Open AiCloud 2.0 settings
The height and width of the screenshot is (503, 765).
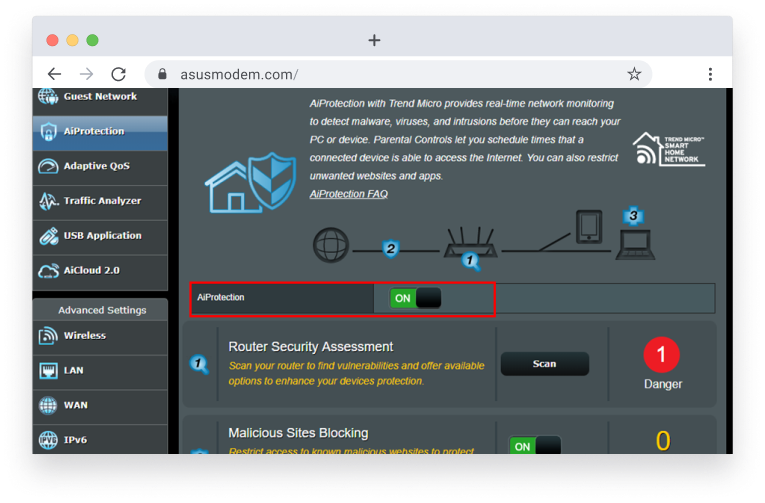point(100,271)
